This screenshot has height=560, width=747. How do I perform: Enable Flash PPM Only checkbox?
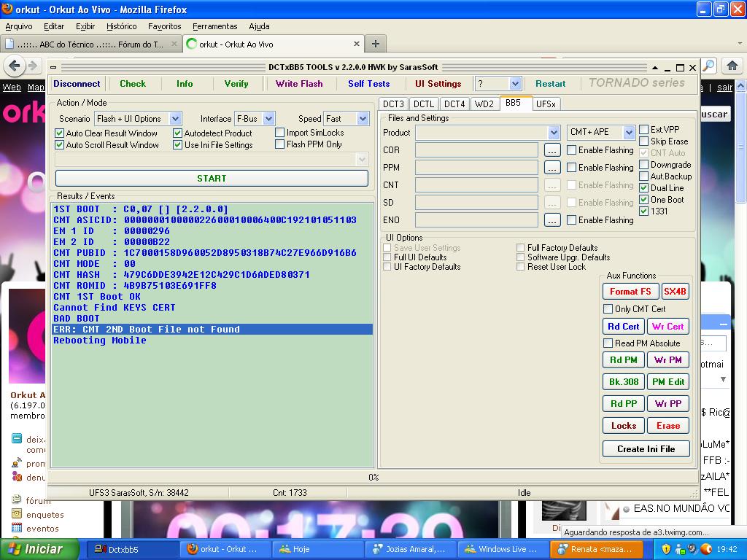click(x=279, y=144)
